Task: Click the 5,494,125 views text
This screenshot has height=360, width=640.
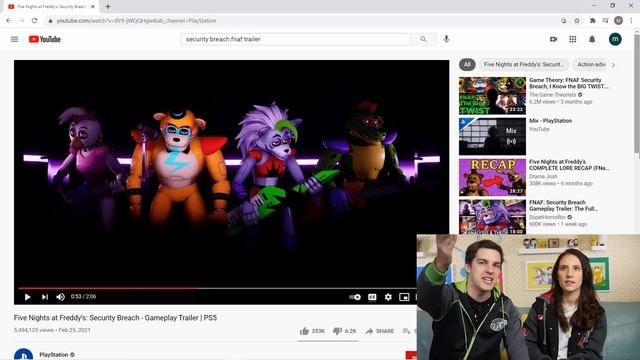Action: pos(33,330)
